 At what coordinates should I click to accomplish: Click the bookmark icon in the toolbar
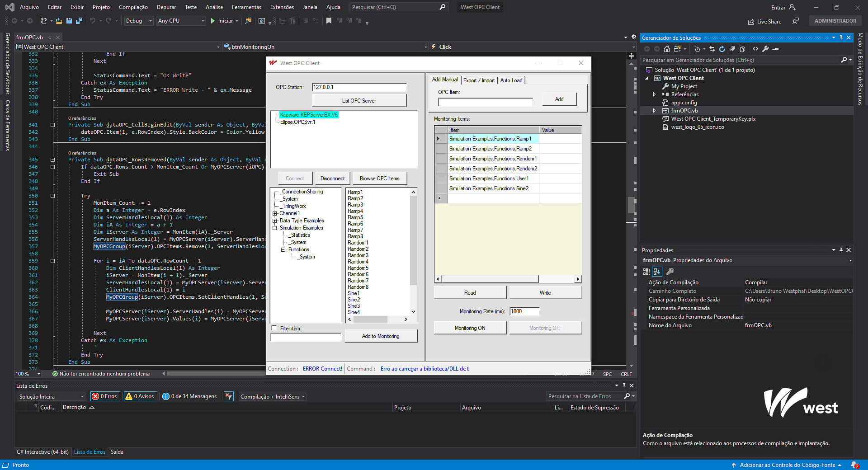[x=329, y=21]
